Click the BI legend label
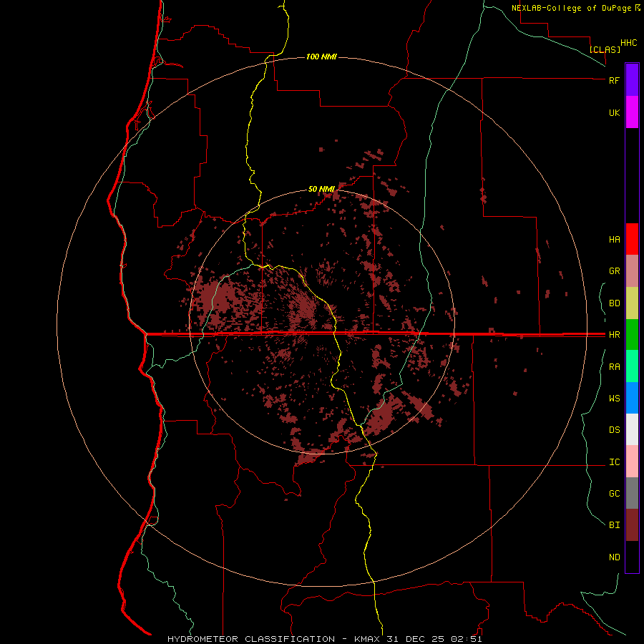Screen dimensions: 644x644 click(x=614, y=525)
